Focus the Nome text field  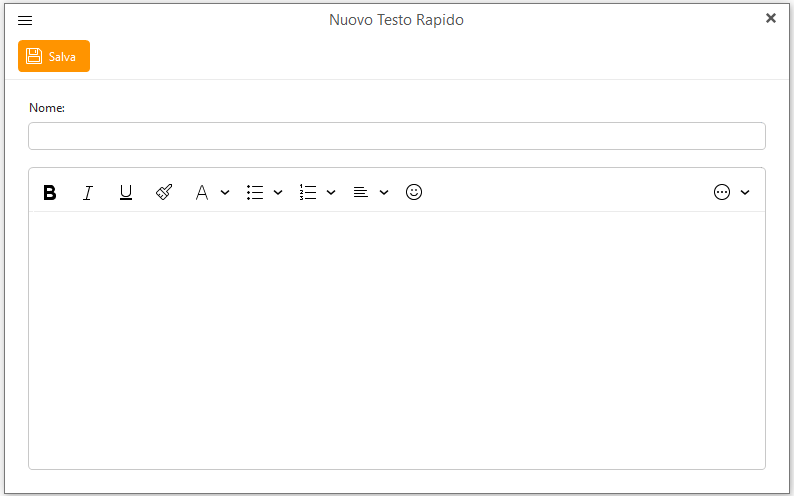[396, 136]
